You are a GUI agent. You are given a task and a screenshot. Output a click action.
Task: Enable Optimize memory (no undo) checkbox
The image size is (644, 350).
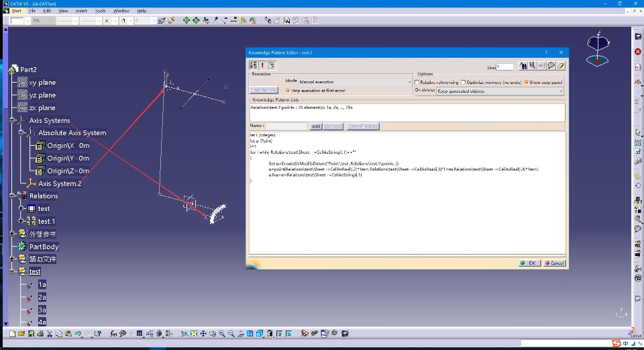pos(464,82)
